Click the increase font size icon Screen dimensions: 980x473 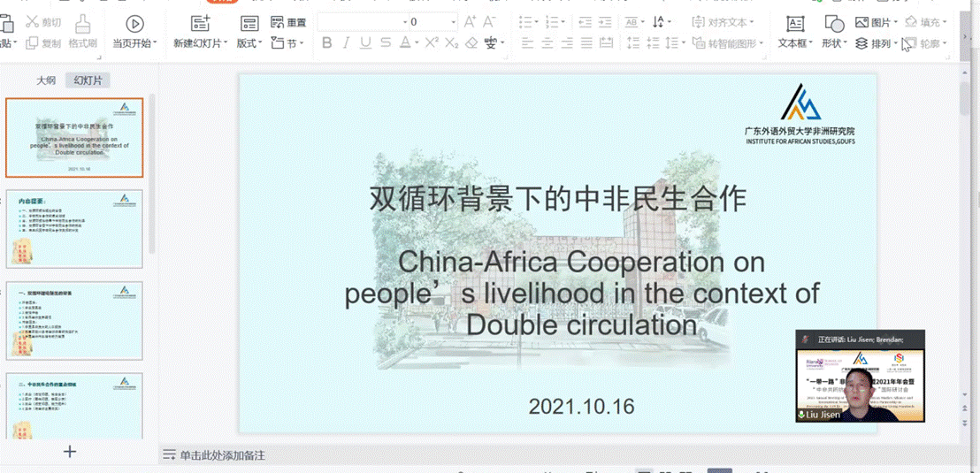(470, 22)
